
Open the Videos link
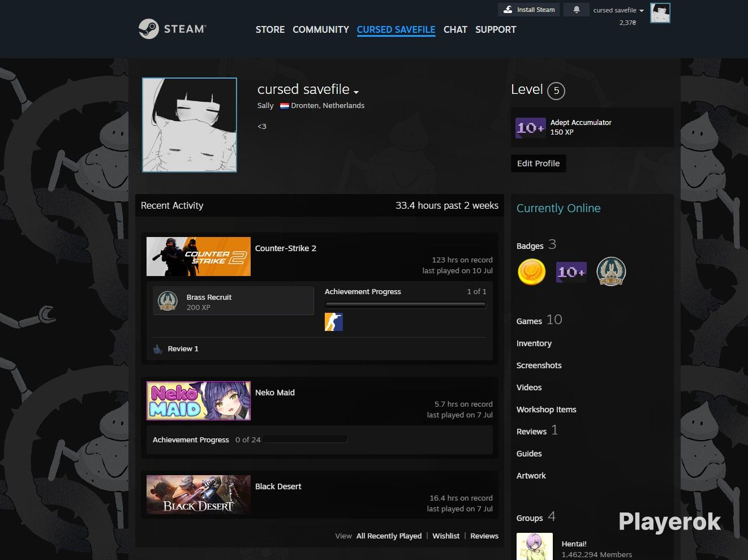[x=529, y=387]
